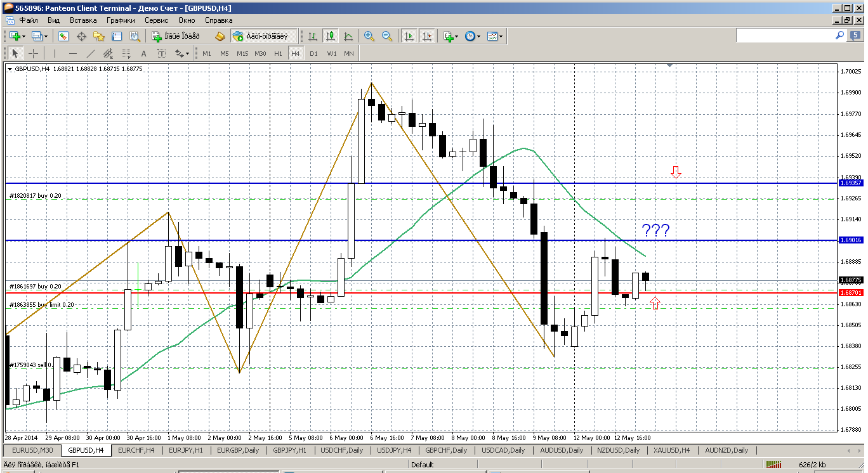Open the Файл menu

click(x=29, y=20)
